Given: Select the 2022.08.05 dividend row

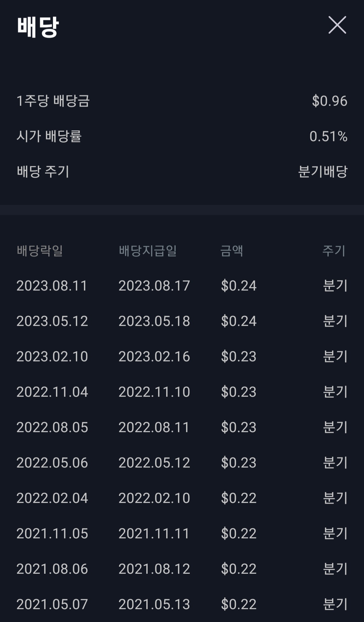Looking at the screenshot, I should click(x=182, y=427).
